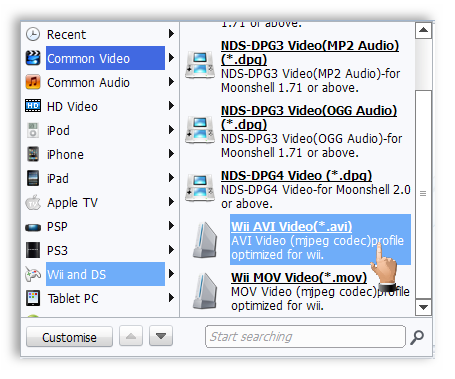The height and width of the screenshot is (379, 455).
Task: Click the magnifier search icon
Action: (x=417, y=337)
